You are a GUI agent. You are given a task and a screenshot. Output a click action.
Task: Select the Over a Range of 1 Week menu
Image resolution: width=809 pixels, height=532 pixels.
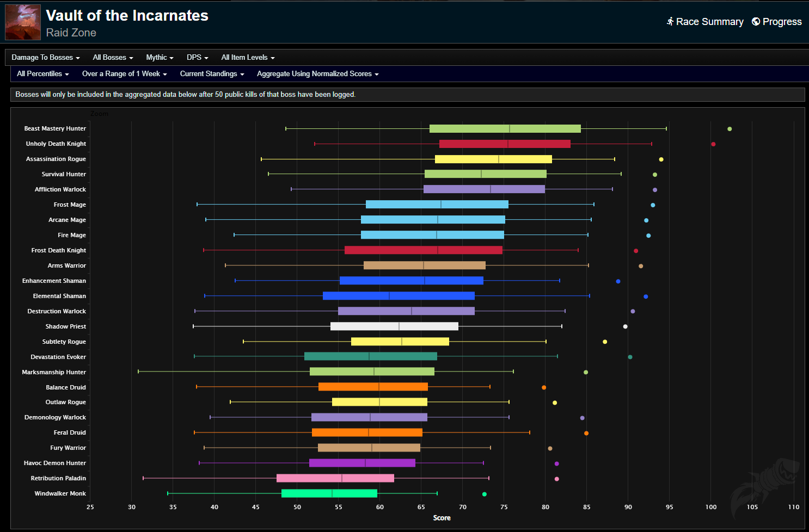[124, 74]
